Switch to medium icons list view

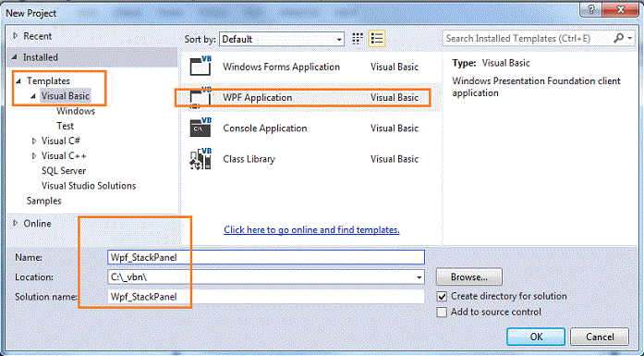377,39
